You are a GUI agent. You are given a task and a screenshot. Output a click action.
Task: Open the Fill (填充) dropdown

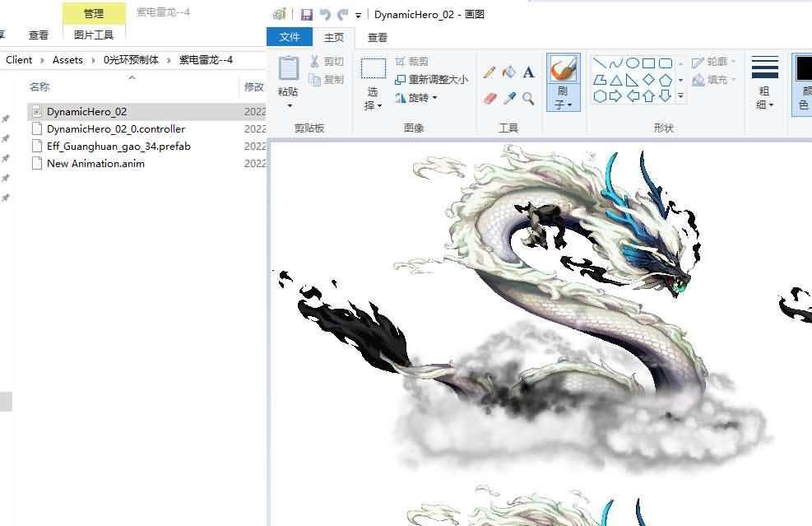point(713,80)
